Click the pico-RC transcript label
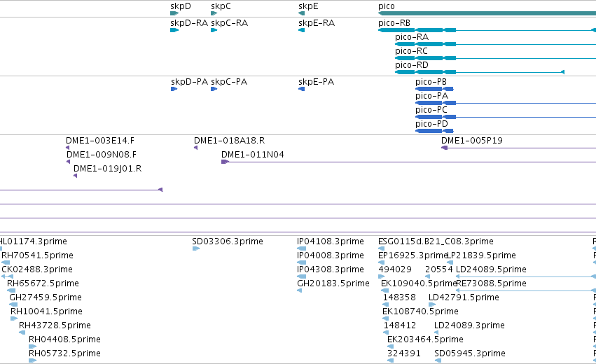Image resolution: width=596 pixels, height=364 pixels. click(x=411, y=51)
